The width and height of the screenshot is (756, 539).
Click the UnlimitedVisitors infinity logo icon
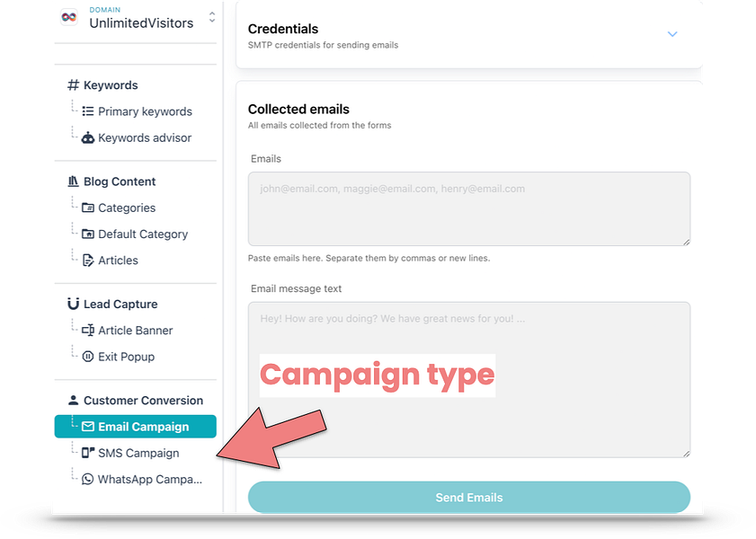(x=69, y=17)
